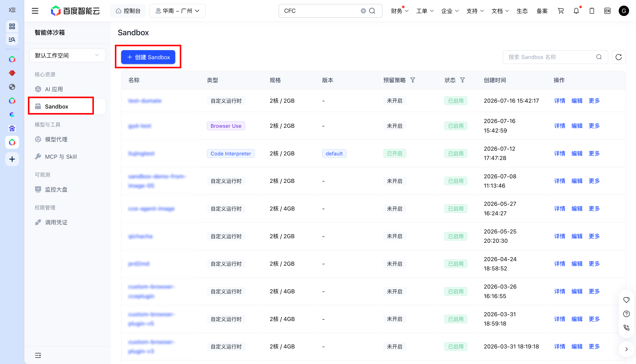Image resolution: width=636 pixels, height=364 pixels.
Task: Open the hamburger main menu
Action: pos(35,11)
